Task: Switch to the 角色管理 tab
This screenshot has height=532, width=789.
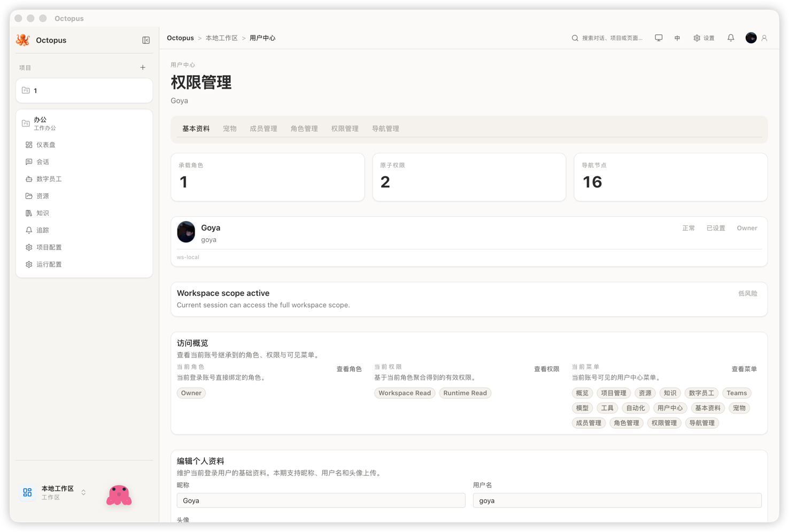Action: pos(304,129)
